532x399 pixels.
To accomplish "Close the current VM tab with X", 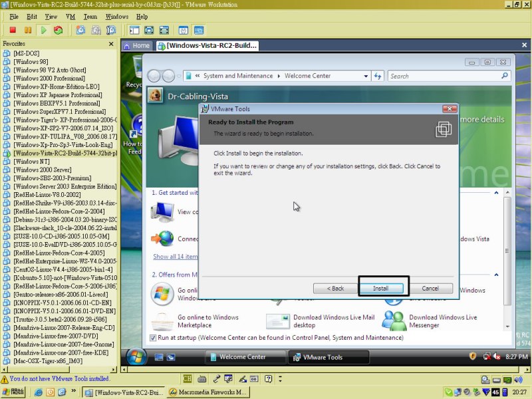I will pyautogui.click(x=524, y=45).
